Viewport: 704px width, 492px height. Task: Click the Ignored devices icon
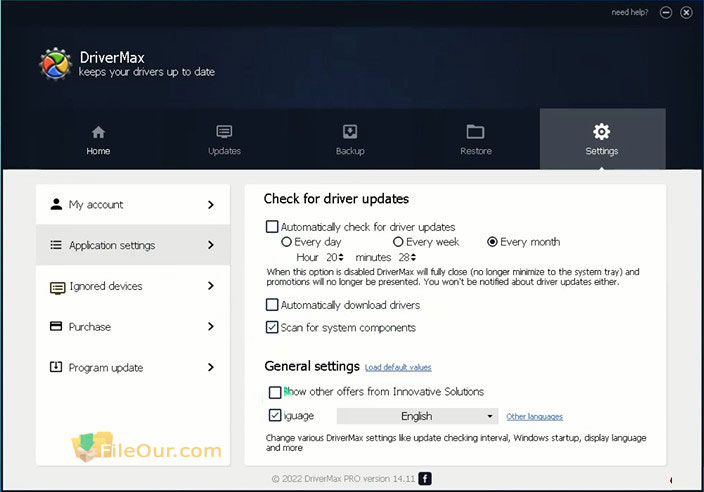coord(57,287)
